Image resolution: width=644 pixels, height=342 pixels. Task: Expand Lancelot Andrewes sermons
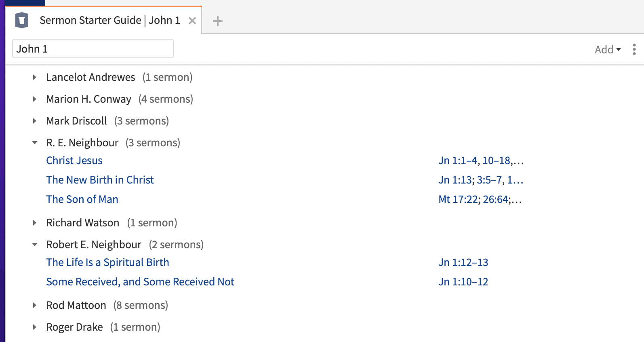pyautogui.click(x=35, y=77)
